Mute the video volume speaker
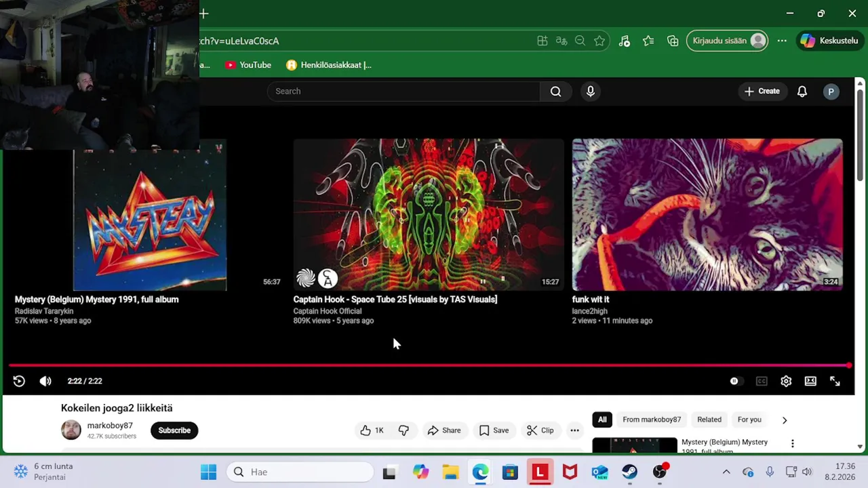 (x=45, y=381)
